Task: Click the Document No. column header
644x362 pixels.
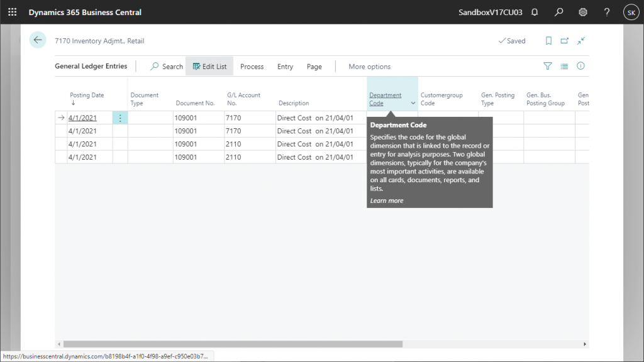Action: tap(195, 103)
